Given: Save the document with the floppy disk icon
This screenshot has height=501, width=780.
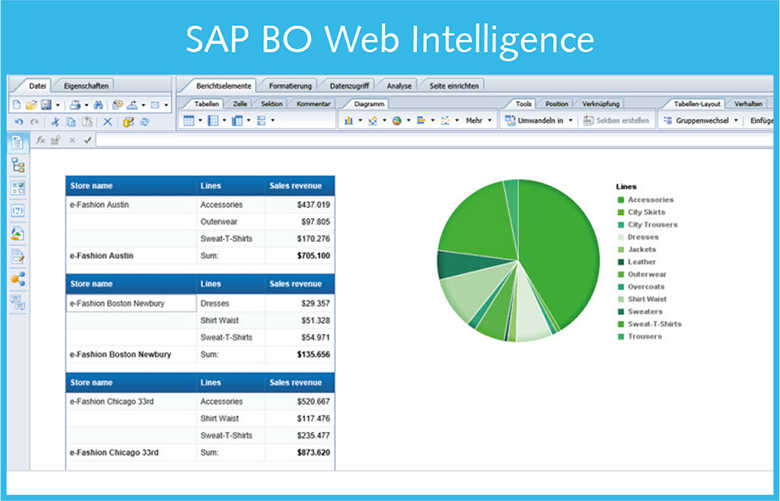Looking at the screenshot, I should coord(46,105).
